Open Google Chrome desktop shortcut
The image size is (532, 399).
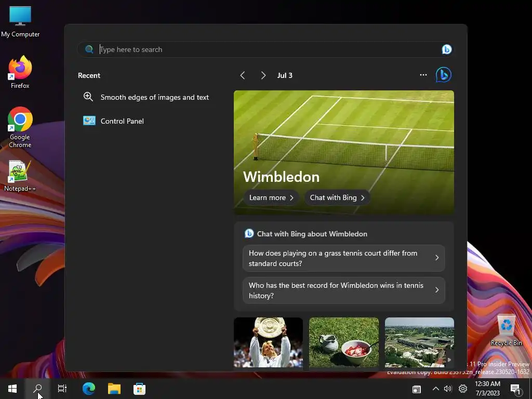(x=20, y=128)
